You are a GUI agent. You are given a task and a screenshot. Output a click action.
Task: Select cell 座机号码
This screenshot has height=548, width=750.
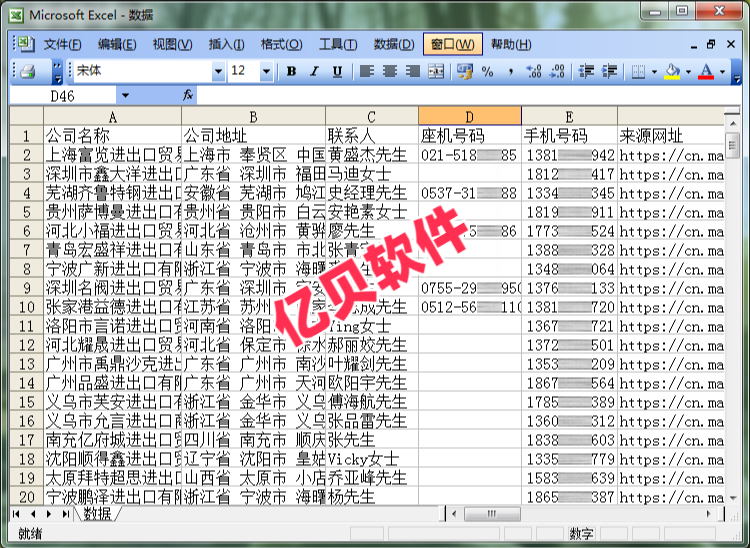tap(470, 136)
